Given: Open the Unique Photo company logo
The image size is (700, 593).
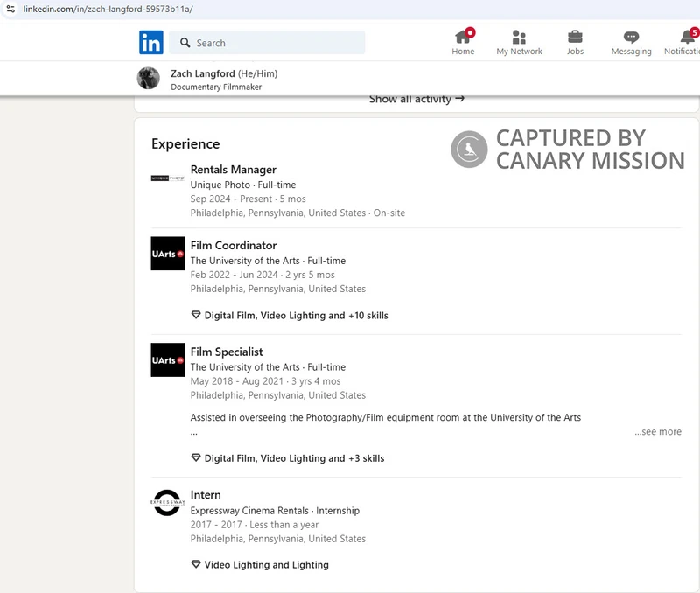Looking at the screenshot, I should (167, 178).
